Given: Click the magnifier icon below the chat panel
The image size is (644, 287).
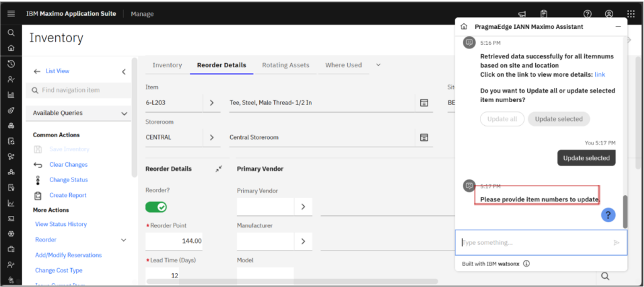Looking at the screenshot, I should pyautogui.click(x=604, y=276).
